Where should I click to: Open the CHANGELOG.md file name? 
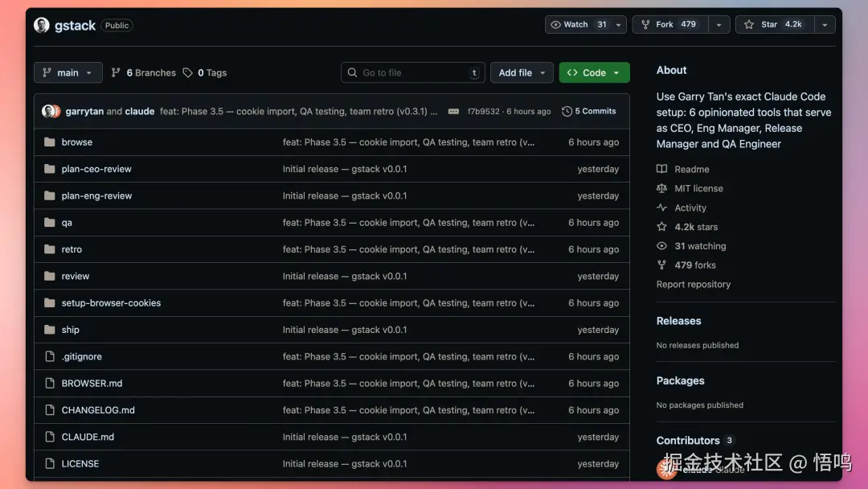98,410
